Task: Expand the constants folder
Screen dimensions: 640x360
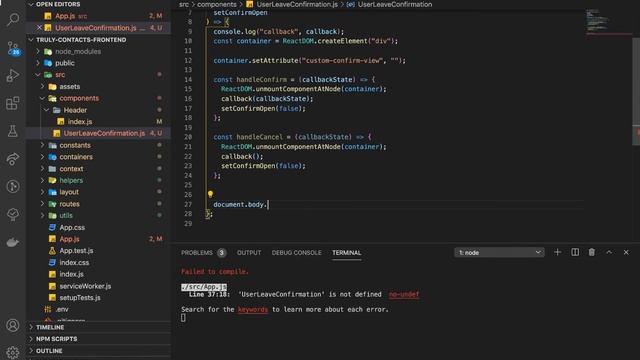Action: pos(98,145)
